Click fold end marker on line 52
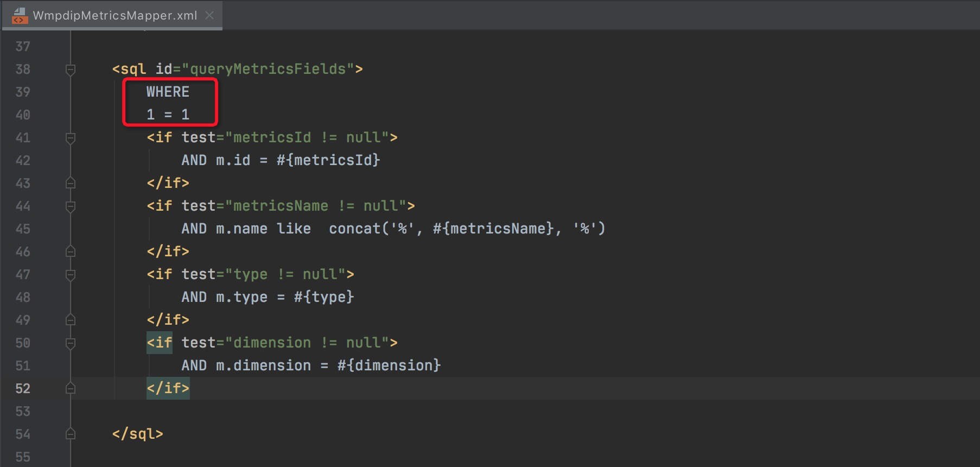Viewport: 980px width, 467px height. click(x=70, y=388)
